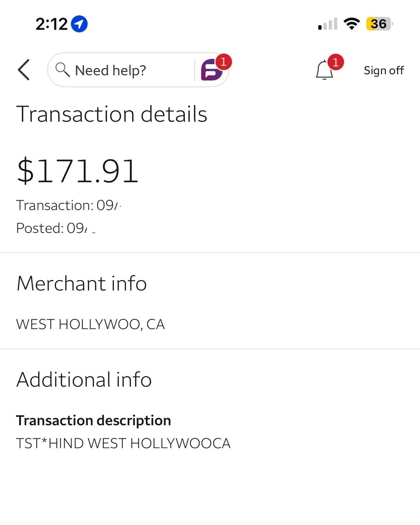
Task: Tap the red badge on chat assistant
Action: (x=223, y=61)
